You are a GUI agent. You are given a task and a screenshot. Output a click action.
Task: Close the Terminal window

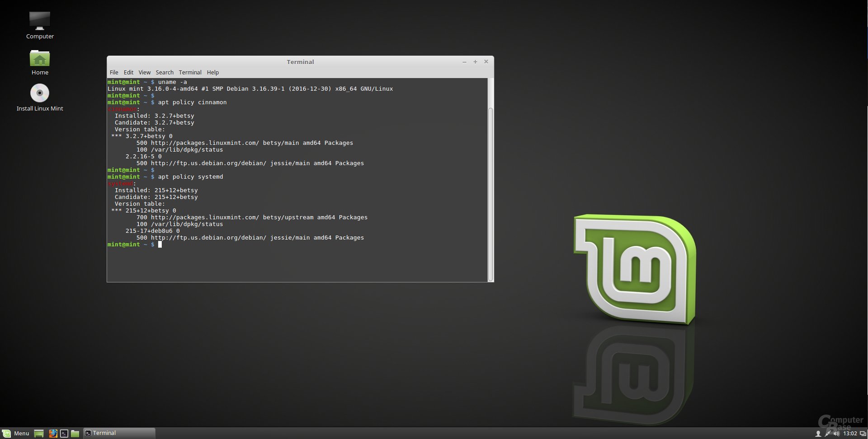[486, 62]
